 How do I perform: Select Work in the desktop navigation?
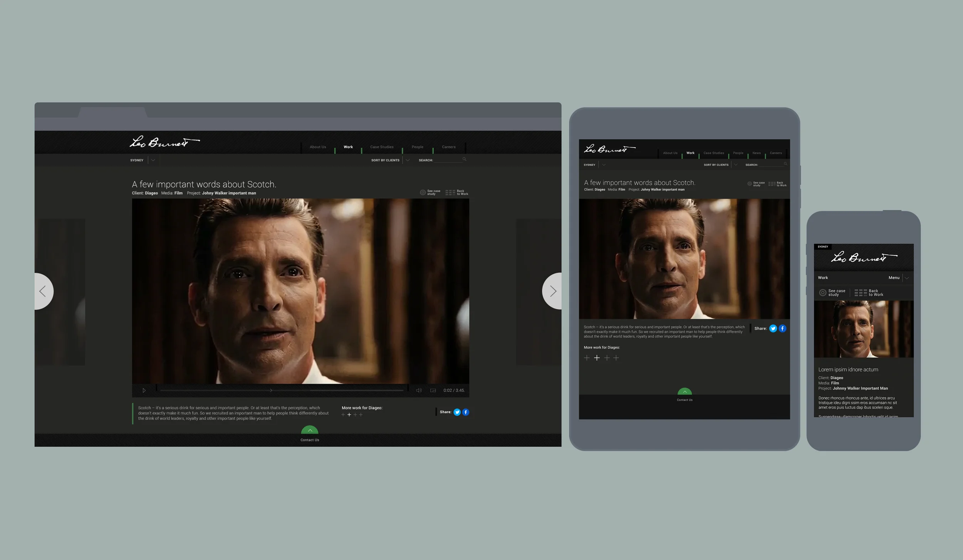(x=348, y=147)
